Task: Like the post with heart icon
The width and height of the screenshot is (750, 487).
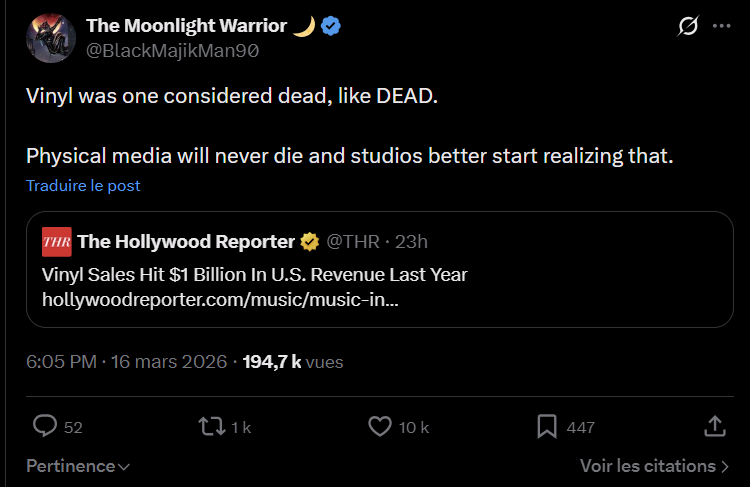Action: click(x=380, y=427)
